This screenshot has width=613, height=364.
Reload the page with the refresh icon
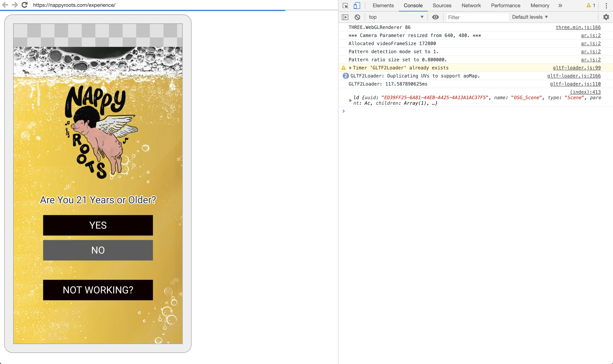[24, 5]
